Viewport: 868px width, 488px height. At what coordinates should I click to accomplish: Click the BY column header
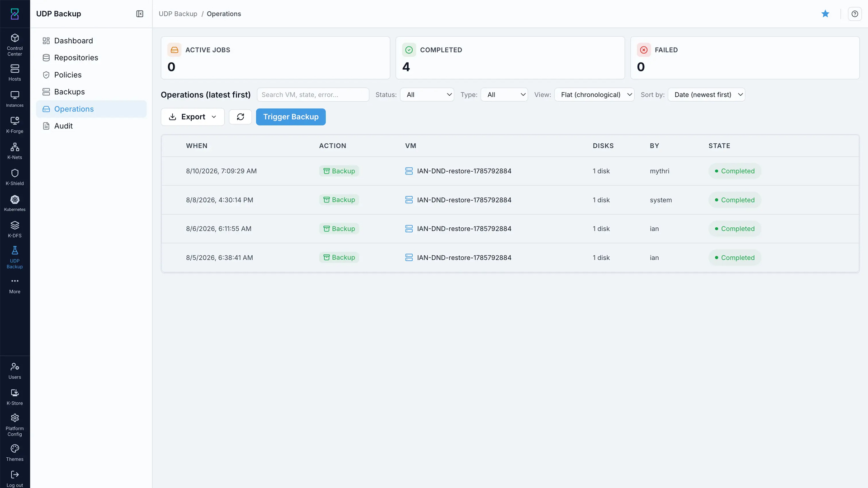[x=654, y=146]
